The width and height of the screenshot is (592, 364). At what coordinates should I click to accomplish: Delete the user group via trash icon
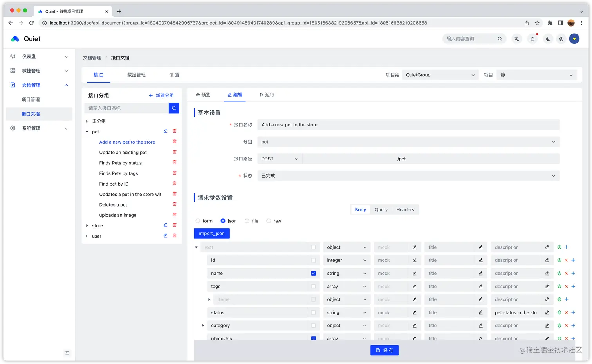tap(175, 236)
